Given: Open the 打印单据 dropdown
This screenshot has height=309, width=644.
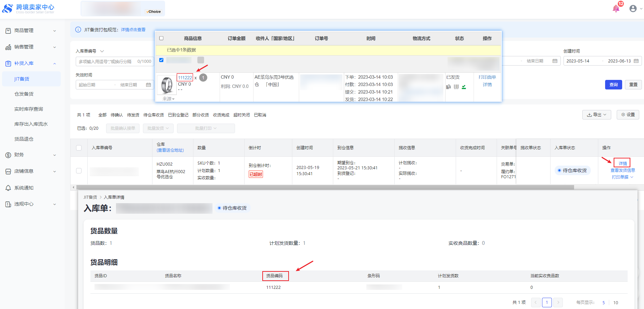Looking at the screenshot, I should (622, 177).
